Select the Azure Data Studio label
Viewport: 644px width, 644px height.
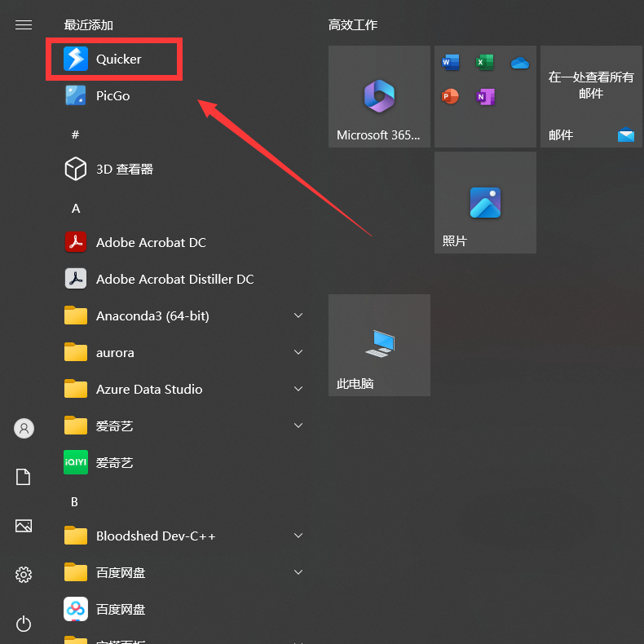coord(149,390)
